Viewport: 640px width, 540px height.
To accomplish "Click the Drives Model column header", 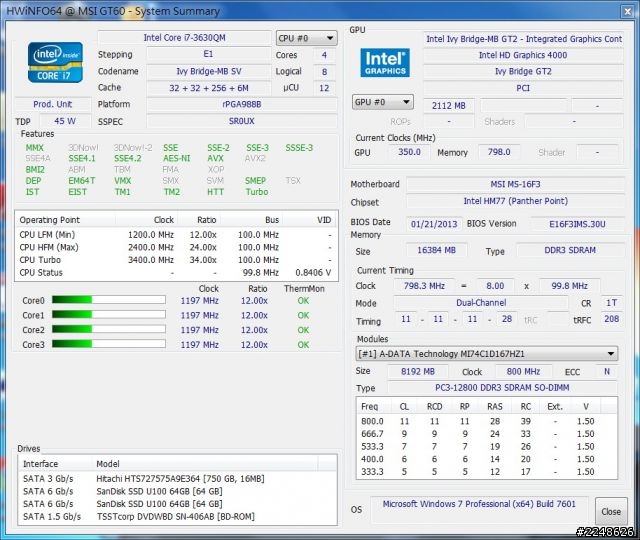I will (x=205, y=464).
